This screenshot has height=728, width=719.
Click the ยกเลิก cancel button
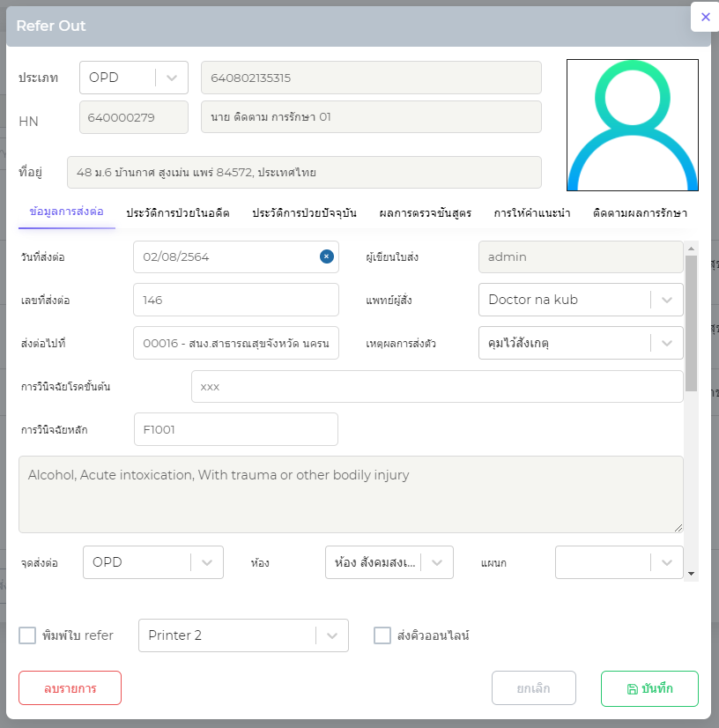pyautogui.click(x=533, y=688)
